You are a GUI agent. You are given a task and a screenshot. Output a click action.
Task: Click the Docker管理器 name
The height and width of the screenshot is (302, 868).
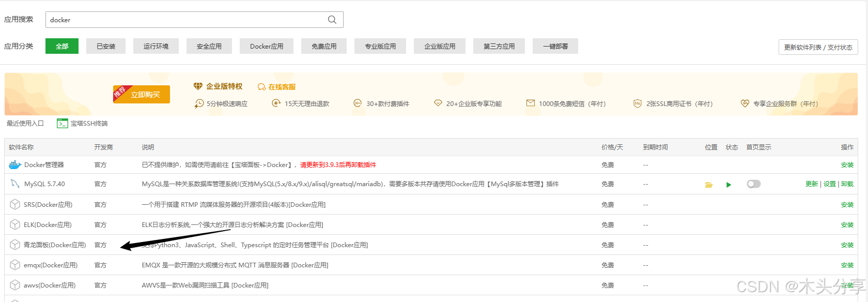click(x=44, y=165)
